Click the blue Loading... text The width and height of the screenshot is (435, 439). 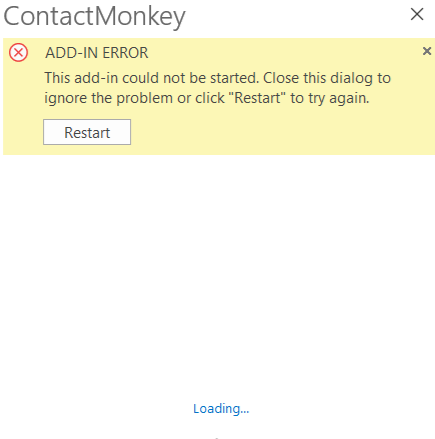221,409
